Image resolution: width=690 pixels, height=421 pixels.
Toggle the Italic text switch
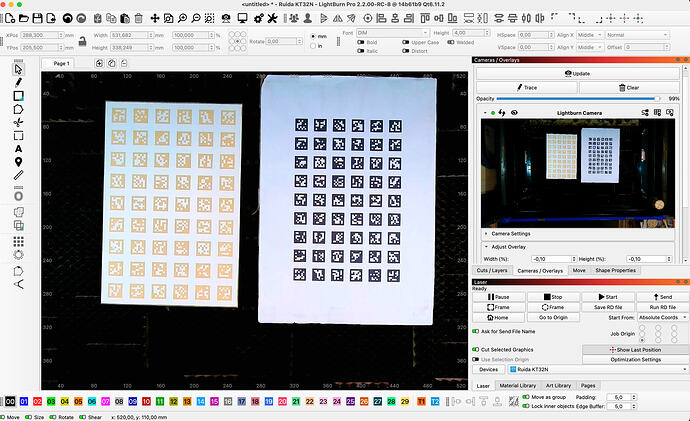360,51
